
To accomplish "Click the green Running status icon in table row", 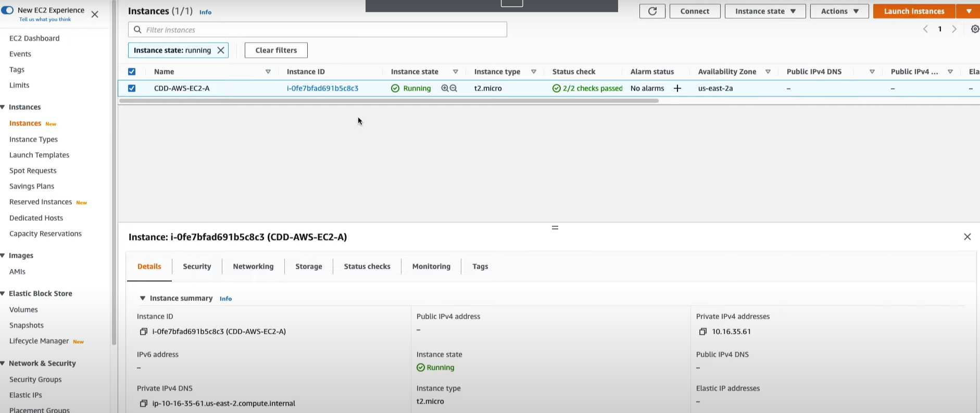I will pos(395,88).
